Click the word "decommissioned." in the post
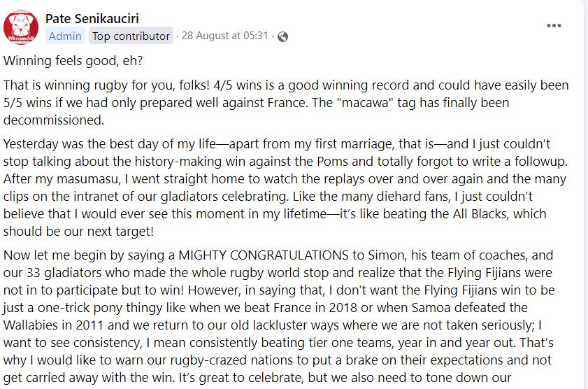The height and width of the screenshot is (389, 588). pos(54,120)
